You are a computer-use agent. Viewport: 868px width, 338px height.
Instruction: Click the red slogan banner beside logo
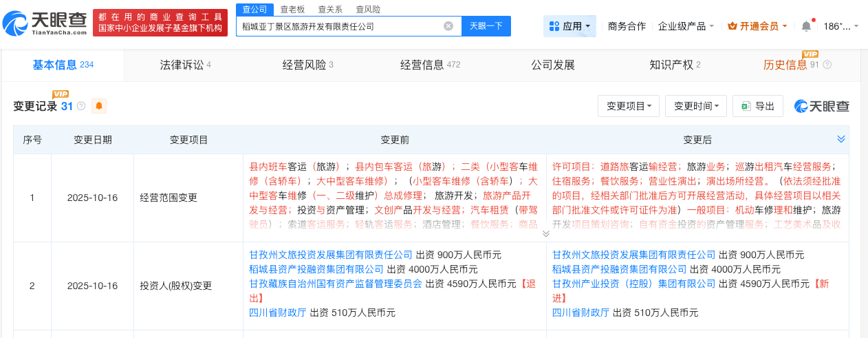pos(160,23)
